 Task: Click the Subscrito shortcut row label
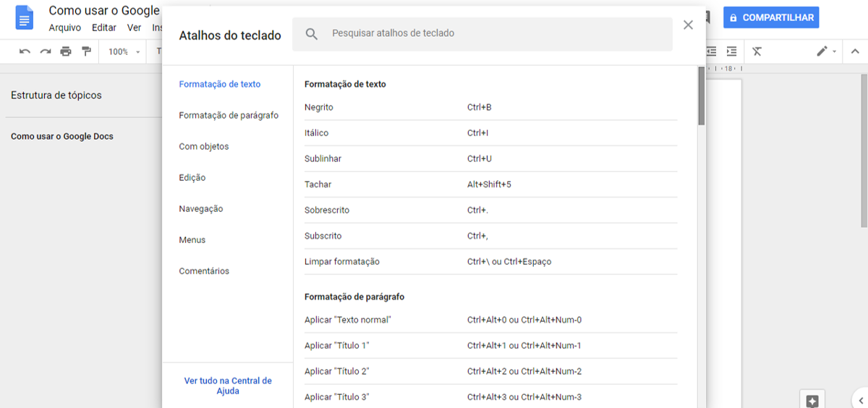click(323, 236)
